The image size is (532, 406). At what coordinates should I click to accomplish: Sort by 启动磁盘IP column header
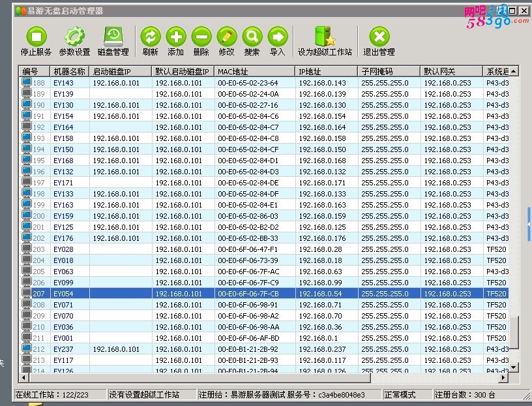coord(120,71)
